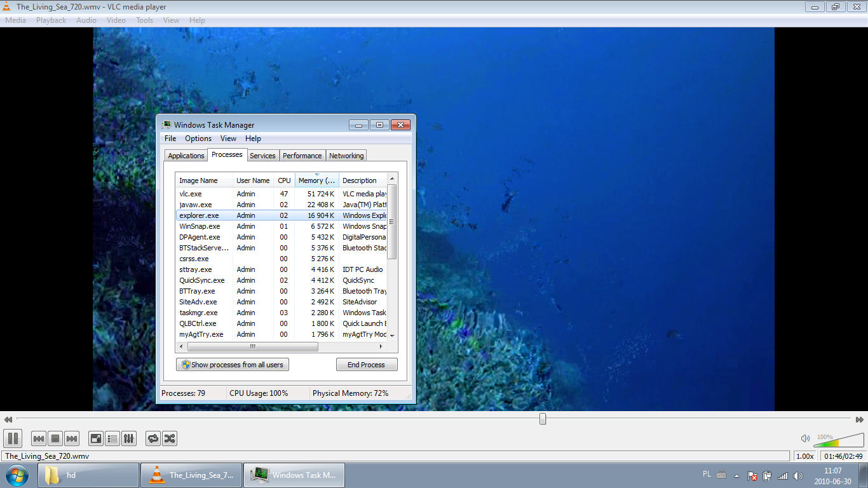Image resolution: width=868 pixels, height=488 pixels.
Task: Switch to the Processes tab
Action: coord(227,154)
